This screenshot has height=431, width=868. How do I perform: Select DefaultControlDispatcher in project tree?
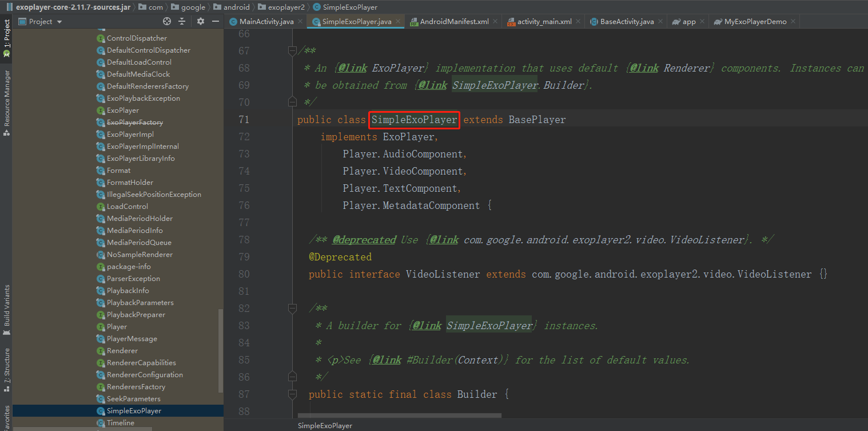(149, 50)
